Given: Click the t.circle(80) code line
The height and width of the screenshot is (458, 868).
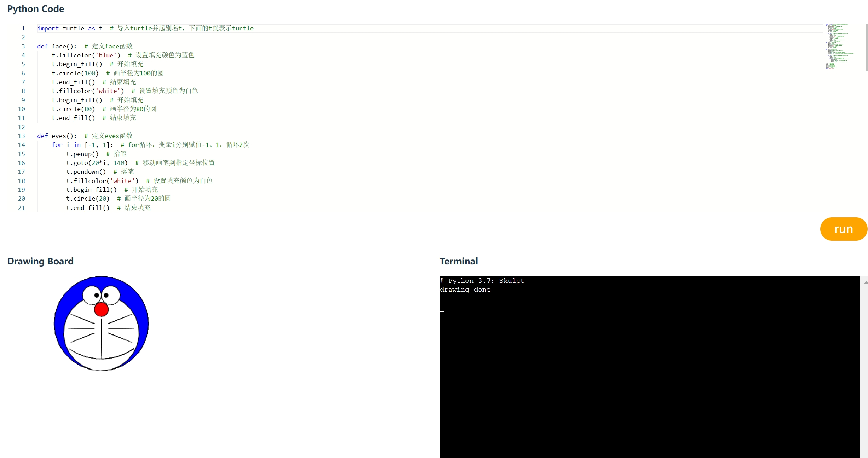Looking at the screenshot, I should (x=104, y=109).
